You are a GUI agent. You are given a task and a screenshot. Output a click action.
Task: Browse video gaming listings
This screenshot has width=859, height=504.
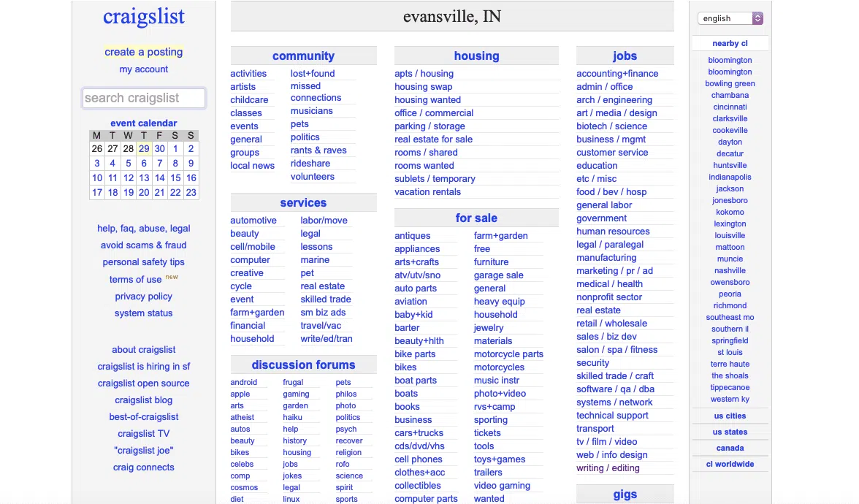502,485
